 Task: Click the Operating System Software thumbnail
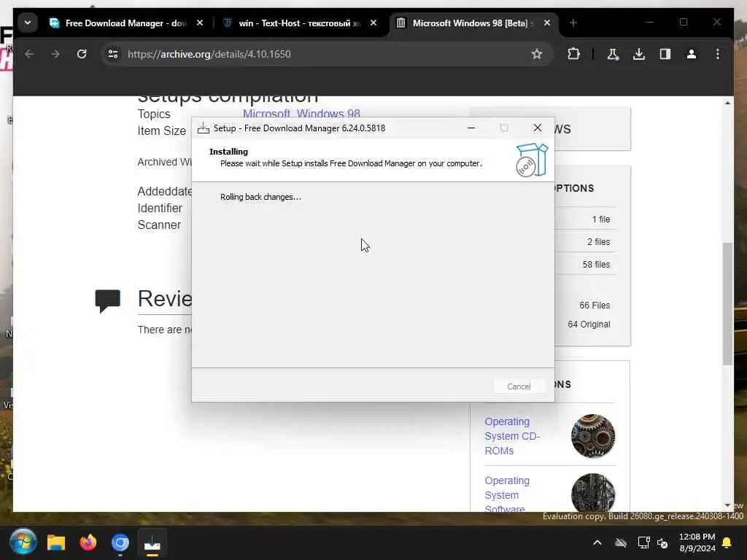click(592, 493)
